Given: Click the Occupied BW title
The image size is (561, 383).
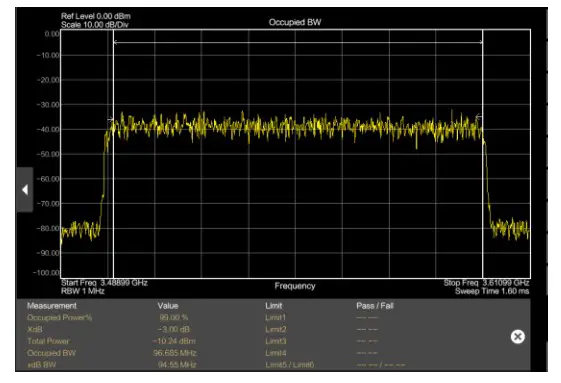Looking at the screenshot, I should point(295,22).
